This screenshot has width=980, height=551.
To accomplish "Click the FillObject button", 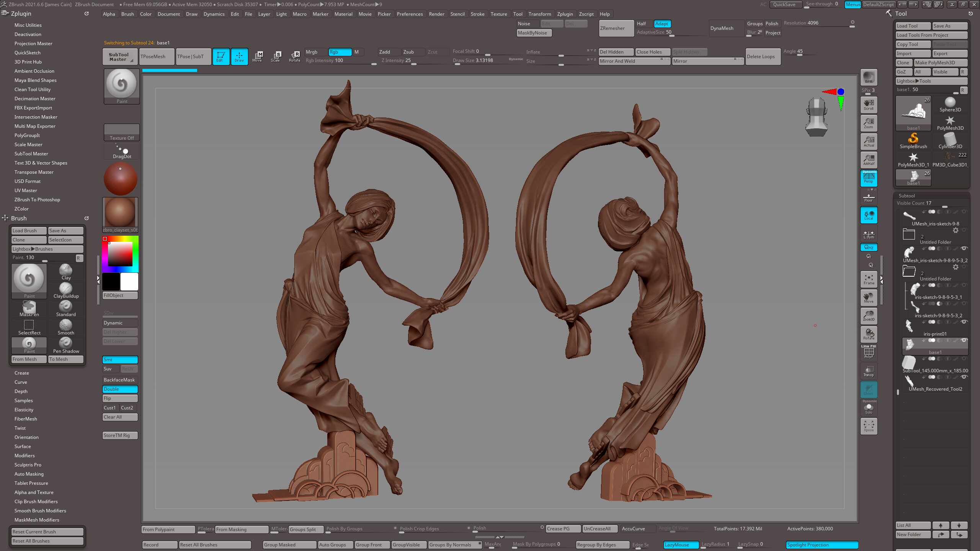I will coord(120,295).
